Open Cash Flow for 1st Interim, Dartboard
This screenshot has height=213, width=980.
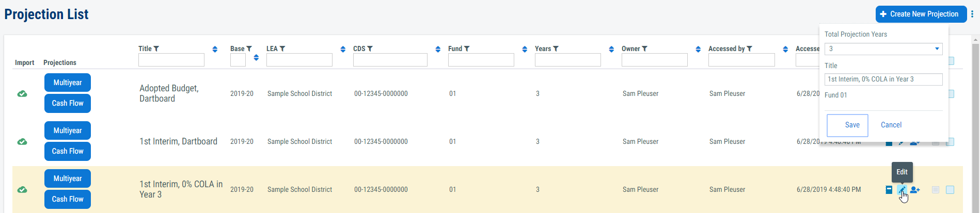click(68, 151)
